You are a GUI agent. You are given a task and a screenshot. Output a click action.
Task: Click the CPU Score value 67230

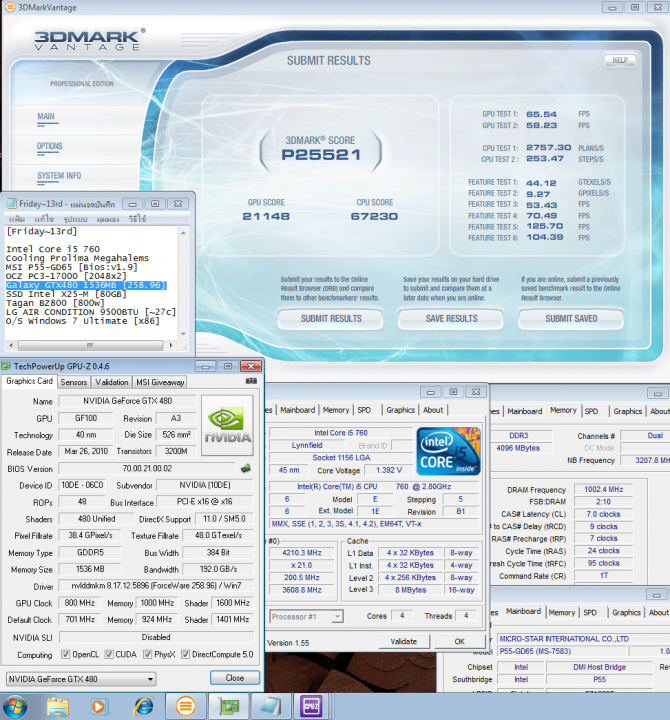(x=374, y=216)
